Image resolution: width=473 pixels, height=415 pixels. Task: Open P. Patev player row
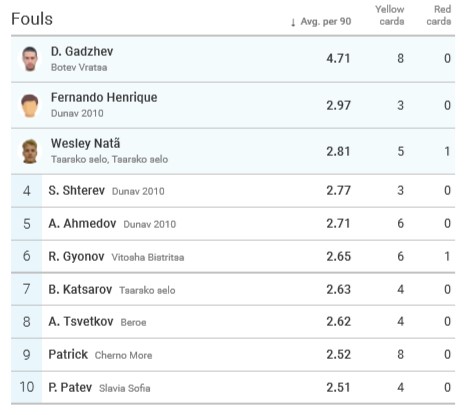pos(233,387)
